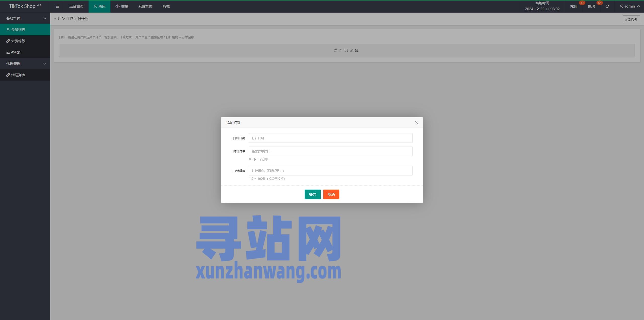The image size is (644, 320).
Task: Click the sidebar collapse hamburger icon
Action: 57,6
